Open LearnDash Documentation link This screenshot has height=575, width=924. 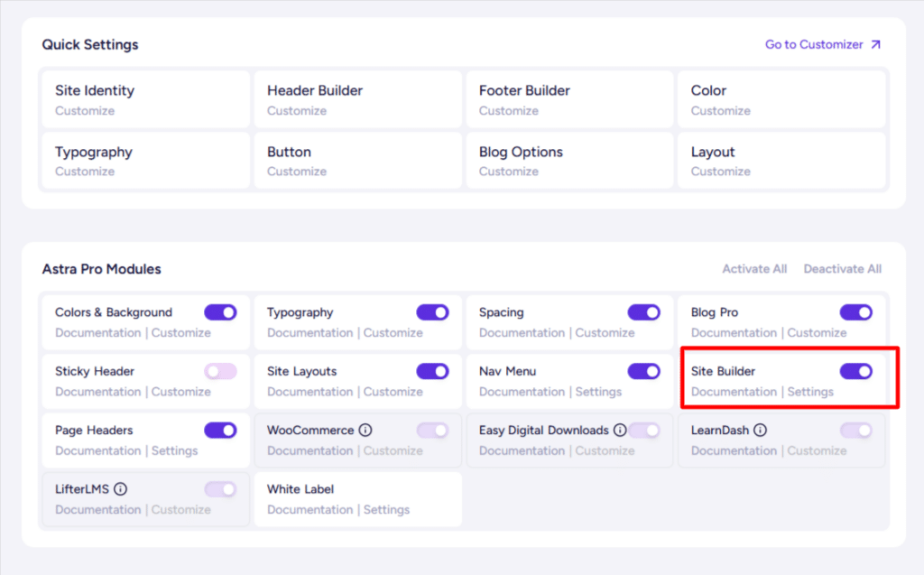tap(734, 450)
